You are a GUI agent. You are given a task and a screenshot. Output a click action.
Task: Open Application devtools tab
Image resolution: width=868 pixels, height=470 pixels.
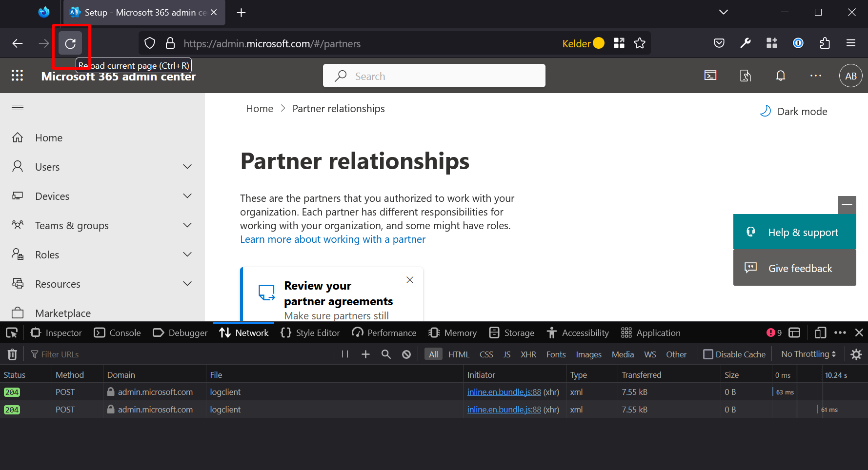(x=651, y=333)
